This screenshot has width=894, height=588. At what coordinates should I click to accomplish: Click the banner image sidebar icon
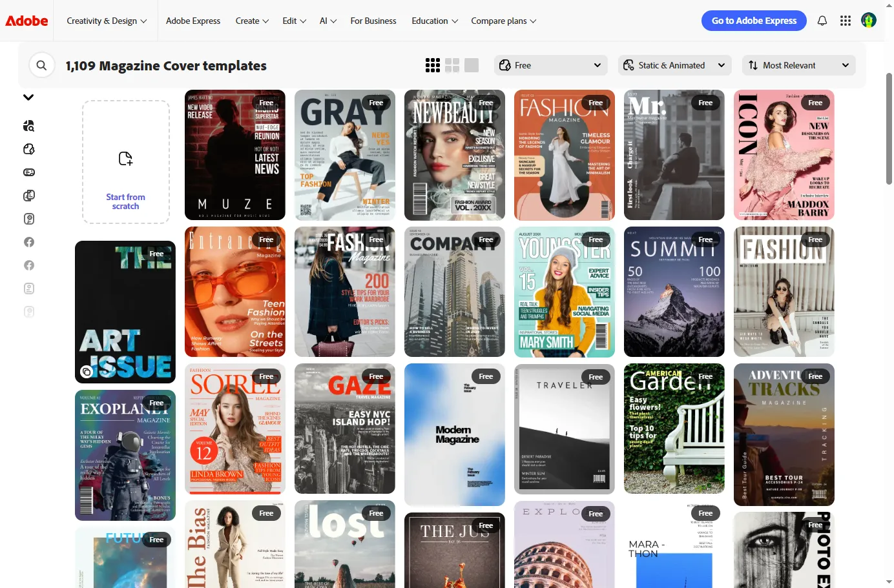coord(29,172)
